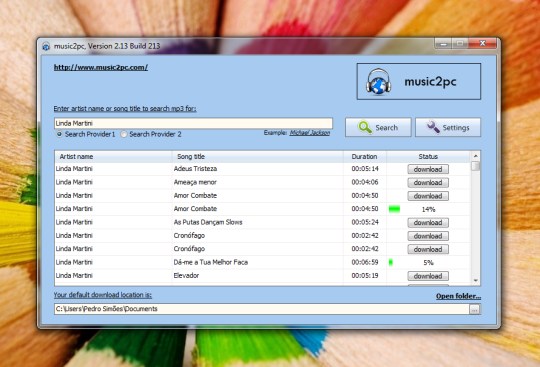The image size is (540, 367).
Task: Click the Open folder link
Action: click(x=458, y=296)
